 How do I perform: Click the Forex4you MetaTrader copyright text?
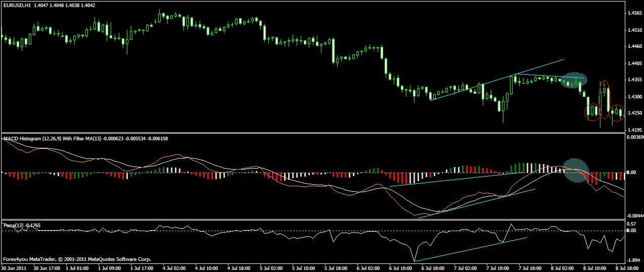77,259
